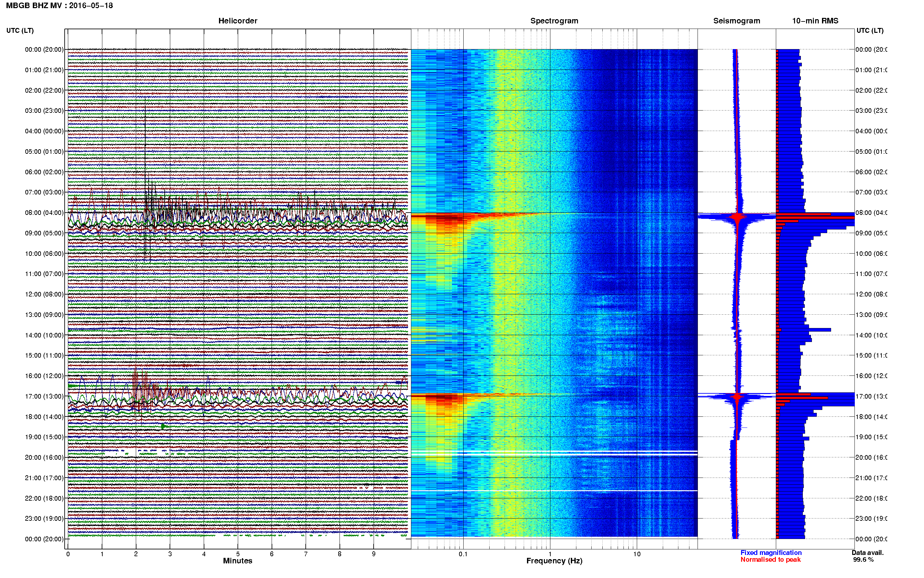Click the left time label '01:00 (21:00)'
This screenshot has width=924, height=578.
[44, 70]
